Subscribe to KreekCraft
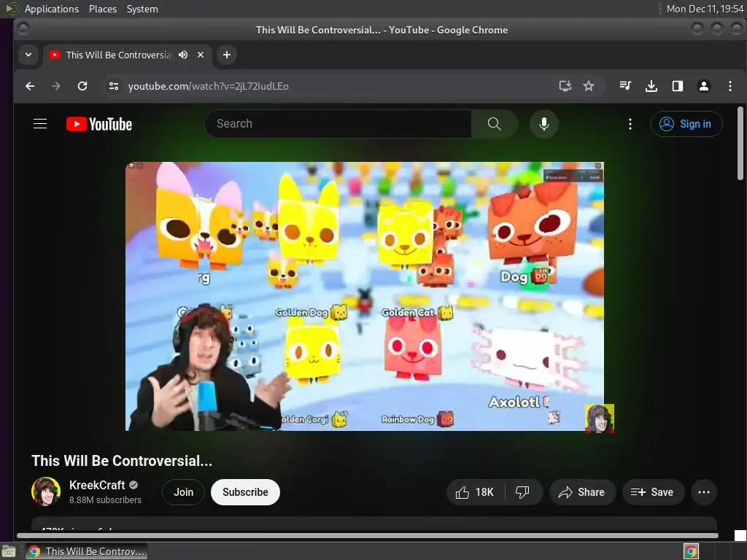The height and width of the screenshot is (560, 747). (x=245, y=492)
